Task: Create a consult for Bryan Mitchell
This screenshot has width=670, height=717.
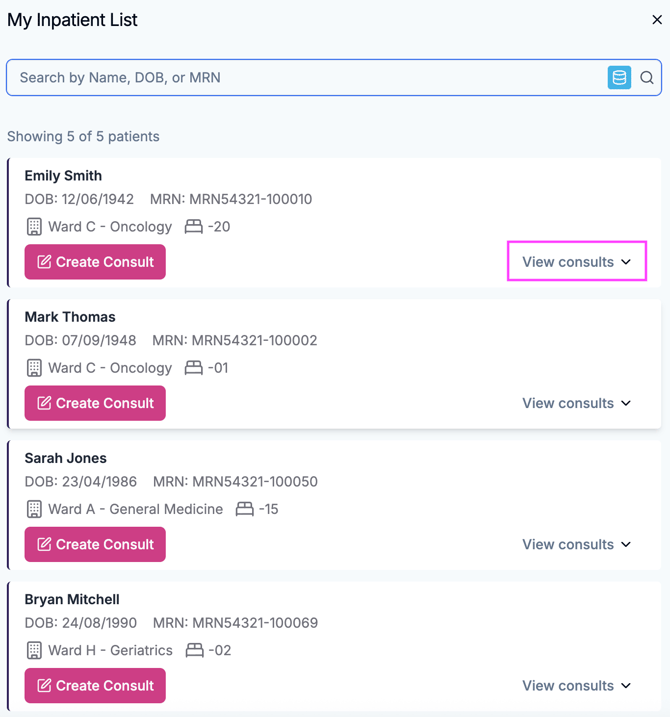Action: (95, 685)
